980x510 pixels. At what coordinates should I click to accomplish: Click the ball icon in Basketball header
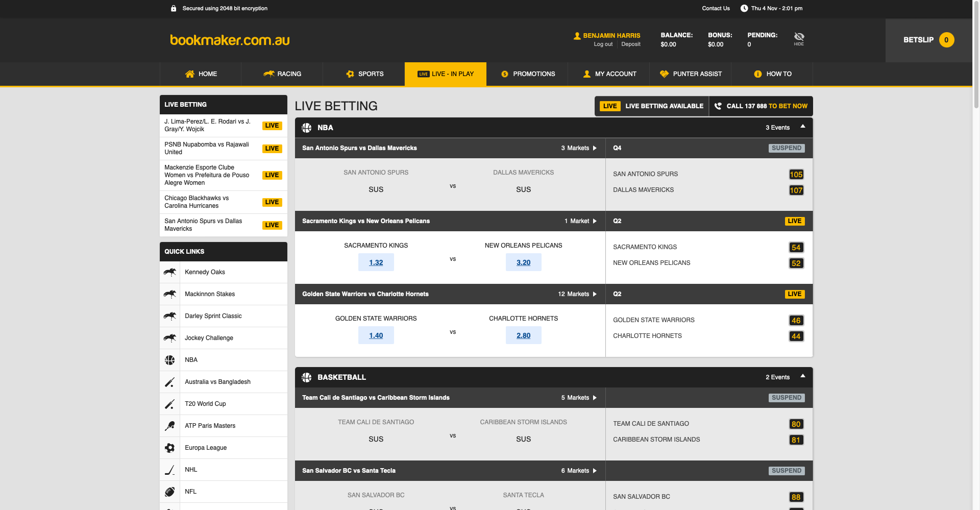tap(307, 377)
